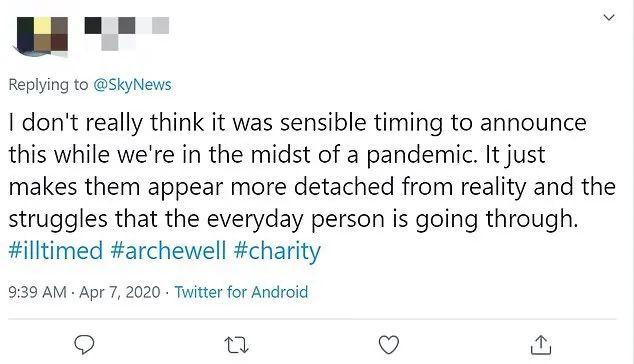634x364 pixels.
Task: Click the word 'pandemic' in the tweet
Action: (419, 155)
